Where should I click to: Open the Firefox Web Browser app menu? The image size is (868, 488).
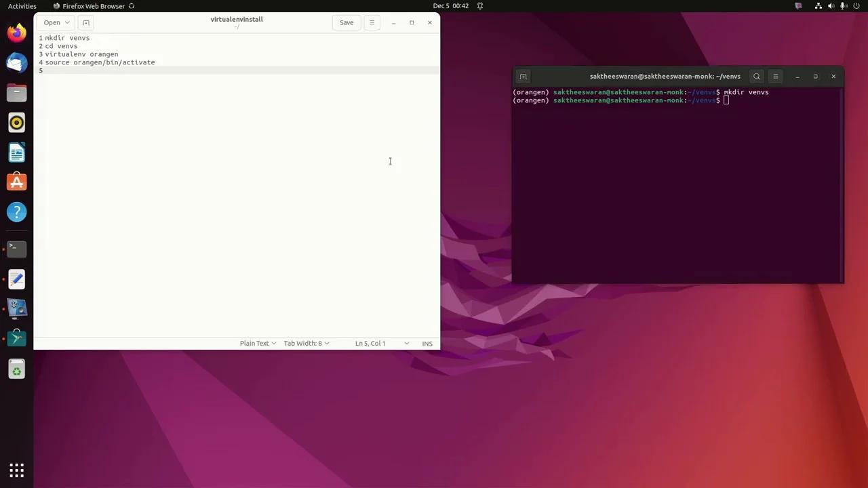click(94, 6)
